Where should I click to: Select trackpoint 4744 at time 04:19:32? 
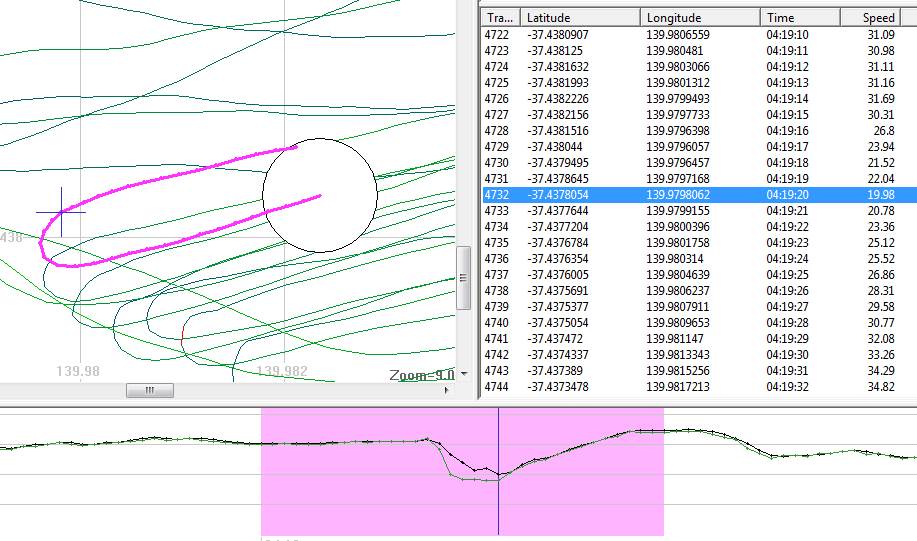click(698, 387)
